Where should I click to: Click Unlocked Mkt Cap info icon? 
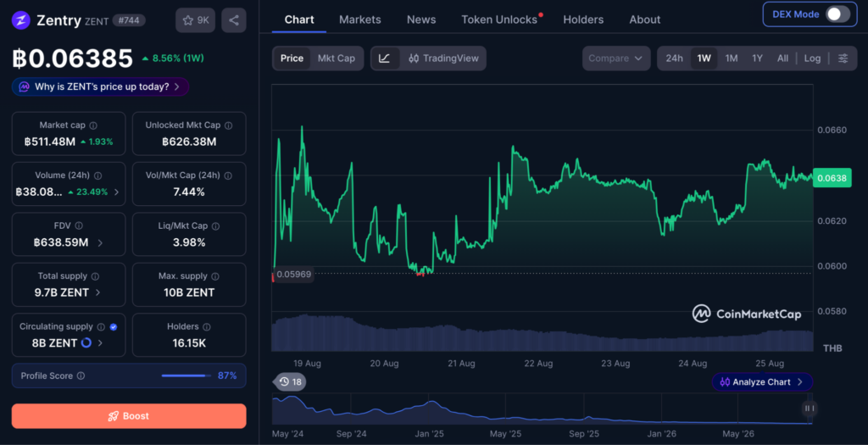(228, 125)
